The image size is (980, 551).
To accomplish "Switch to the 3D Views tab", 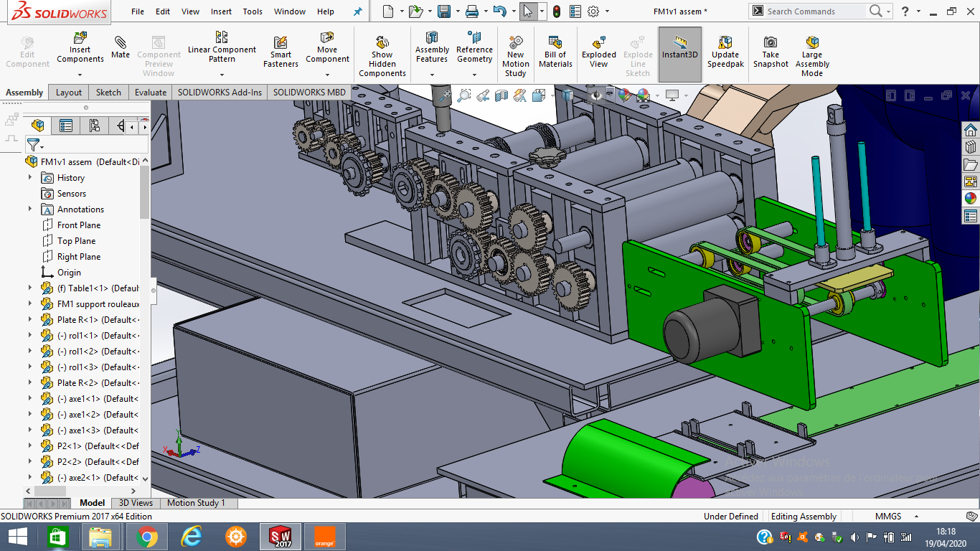I will 136,503.
